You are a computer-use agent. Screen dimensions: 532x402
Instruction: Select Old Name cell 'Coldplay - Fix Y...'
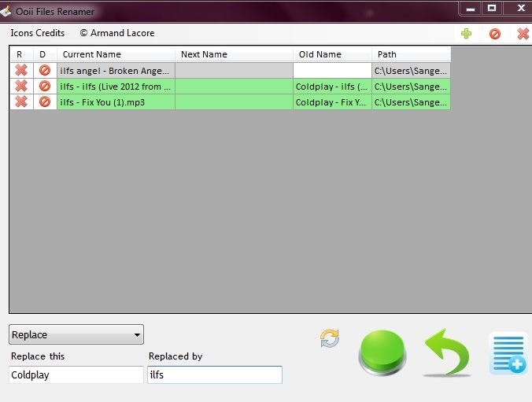pyautogui.click(x=332, y=101)
